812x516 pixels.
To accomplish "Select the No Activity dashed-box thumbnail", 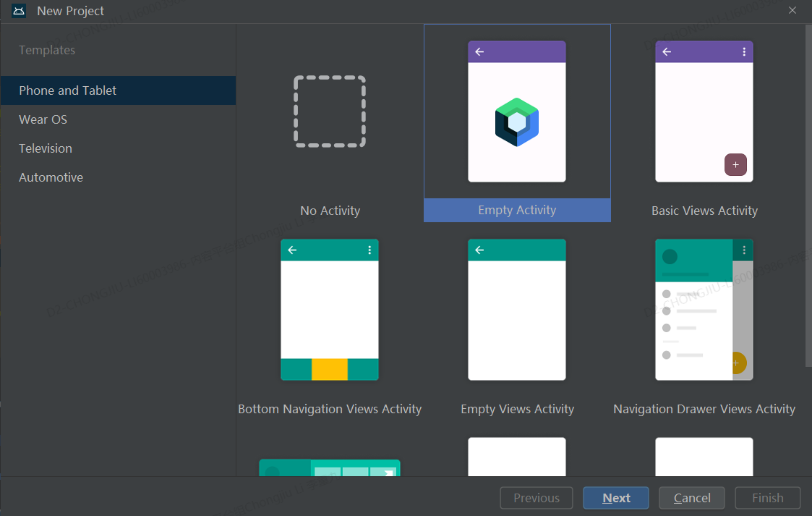I will click(330, 111).
